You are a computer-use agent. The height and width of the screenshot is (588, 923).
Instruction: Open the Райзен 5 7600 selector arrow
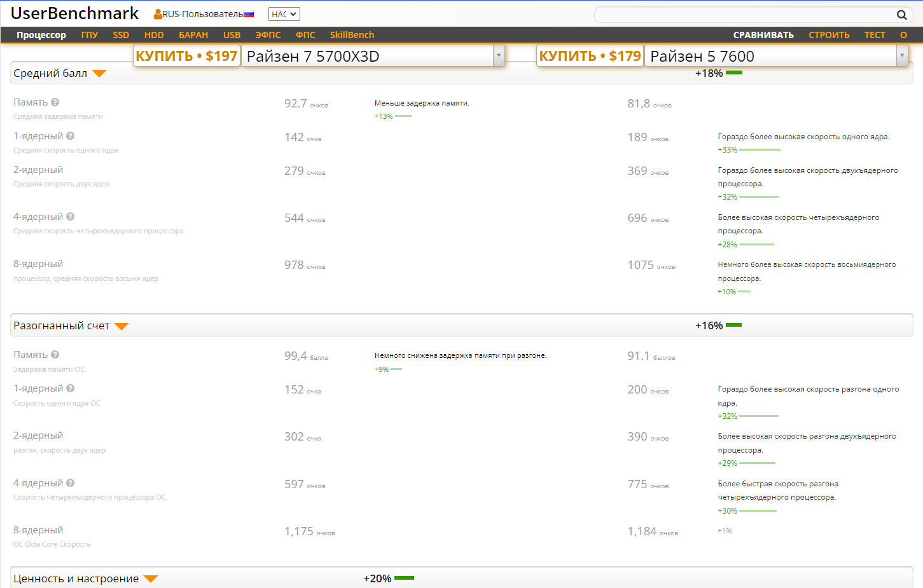tap(902, 56)
